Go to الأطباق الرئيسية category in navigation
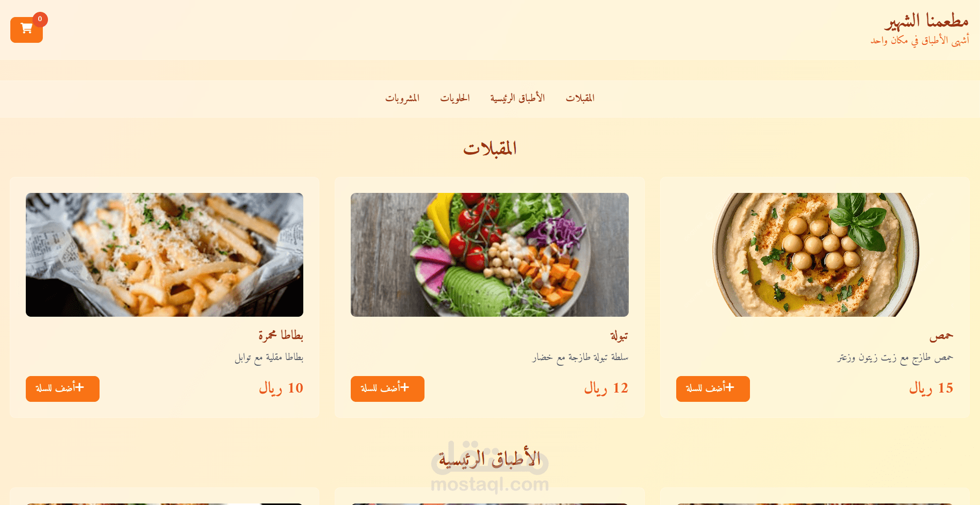Screen dimensions: 980x505 (x=517, y=98)
